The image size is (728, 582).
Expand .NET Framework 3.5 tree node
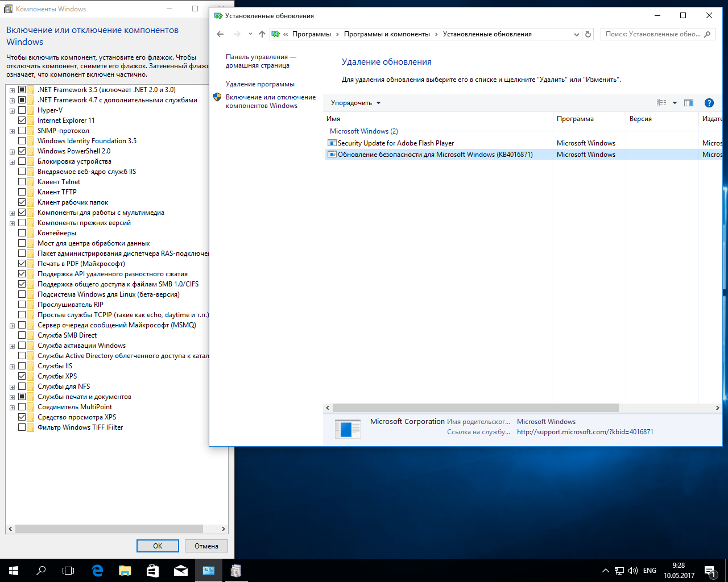click(12, 90)
